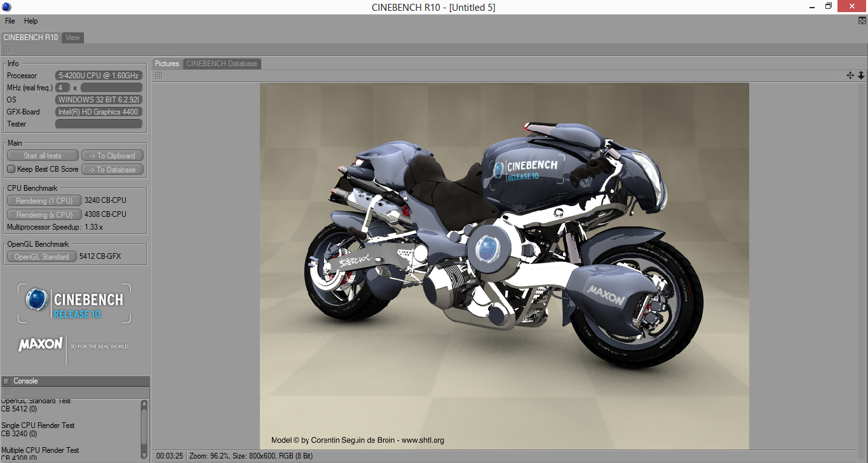Click the MAXON logo
This screenshot has height=463, width=868.
(x=41, y=345)
